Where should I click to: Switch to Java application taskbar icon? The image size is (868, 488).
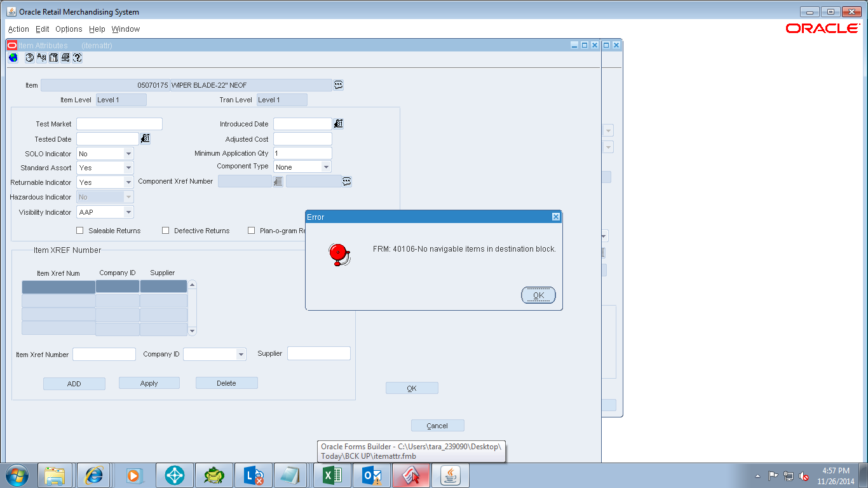[451, 475]
